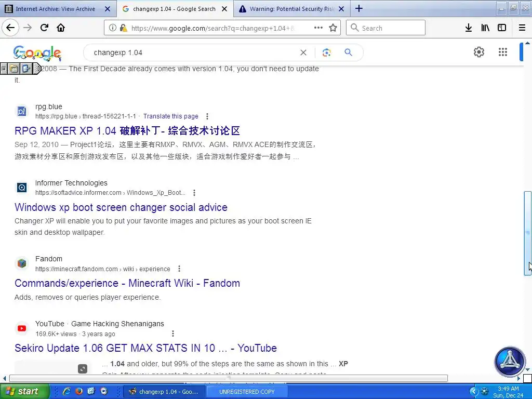Screen dimensions: 532x399
Task: Open more options for the Informer Technologies result
Action: click(x=194, y=193)
